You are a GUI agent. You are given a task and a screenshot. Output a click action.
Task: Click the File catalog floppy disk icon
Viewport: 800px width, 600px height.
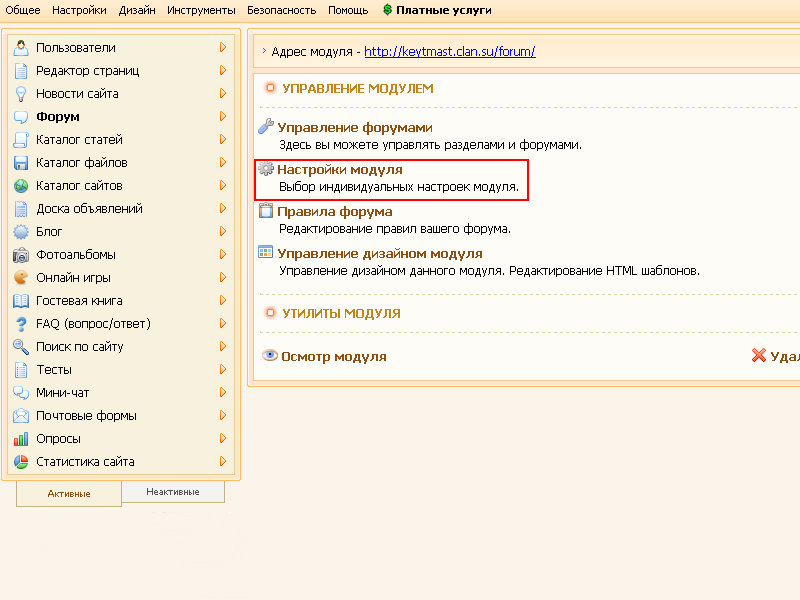click(20, 163)
